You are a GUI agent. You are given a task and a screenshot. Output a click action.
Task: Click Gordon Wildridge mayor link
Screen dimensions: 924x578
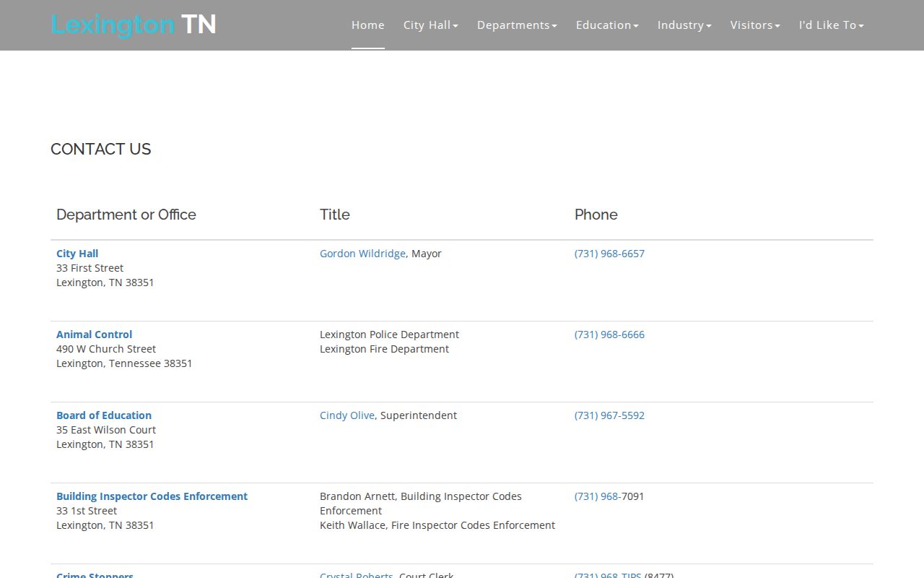pyautogui.click(x=362, y=254)
